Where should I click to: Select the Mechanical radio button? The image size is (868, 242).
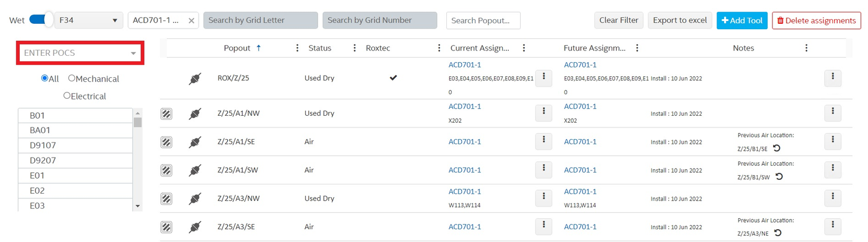click(72, 79)
